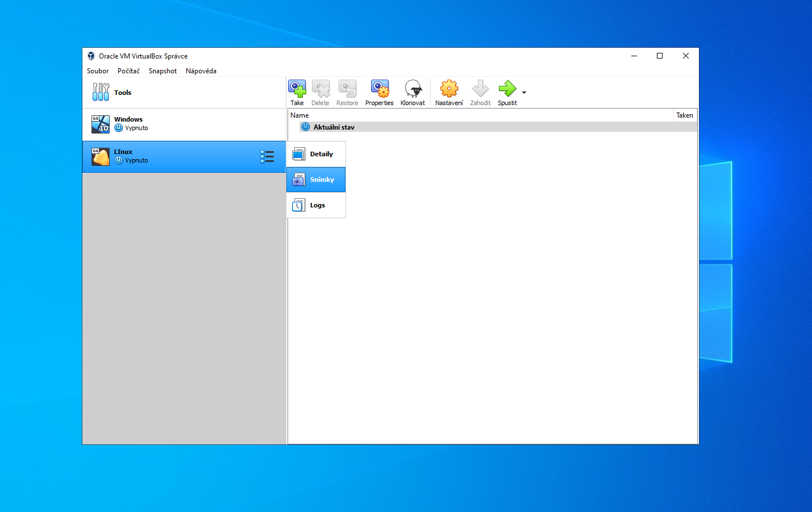812x512 pixels.
Task: Open snapshot Properties
Action: 380,93
